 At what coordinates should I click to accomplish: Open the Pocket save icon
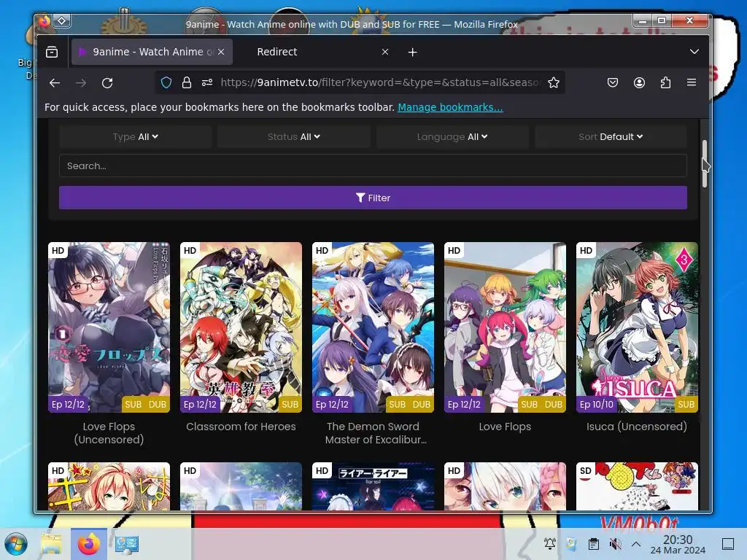coord(613,82)
